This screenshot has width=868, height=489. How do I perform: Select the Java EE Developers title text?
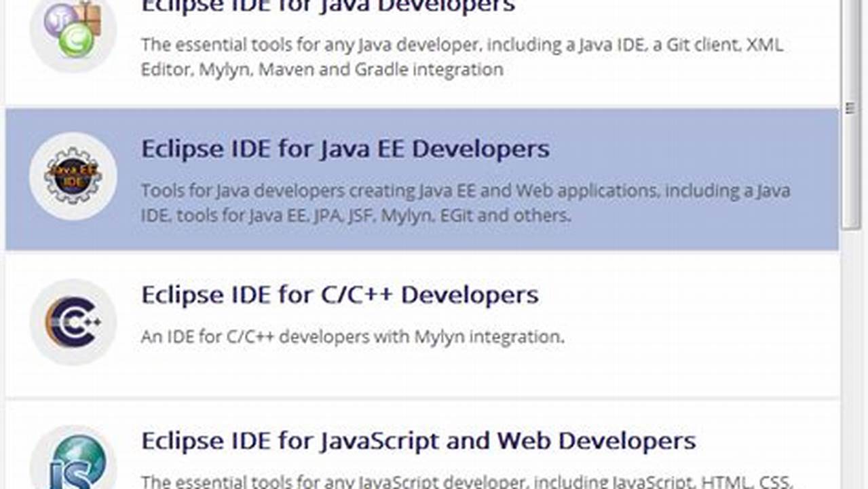point(345,149)
